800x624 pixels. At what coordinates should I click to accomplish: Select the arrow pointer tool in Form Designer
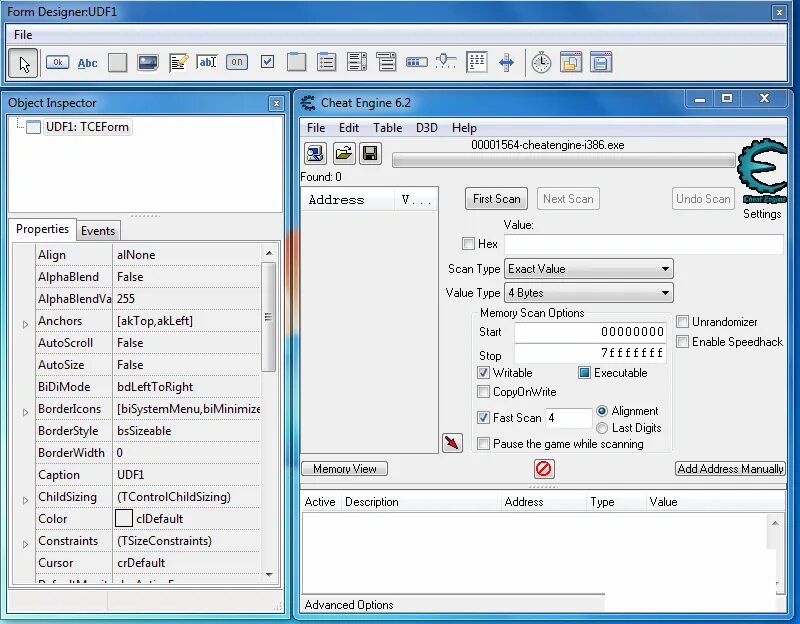click(x=23, y=63)
